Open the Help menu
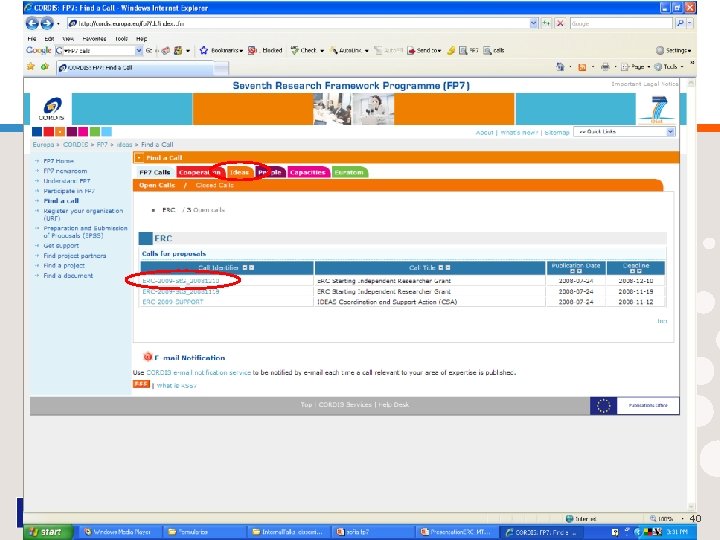 tap(141, 39)
